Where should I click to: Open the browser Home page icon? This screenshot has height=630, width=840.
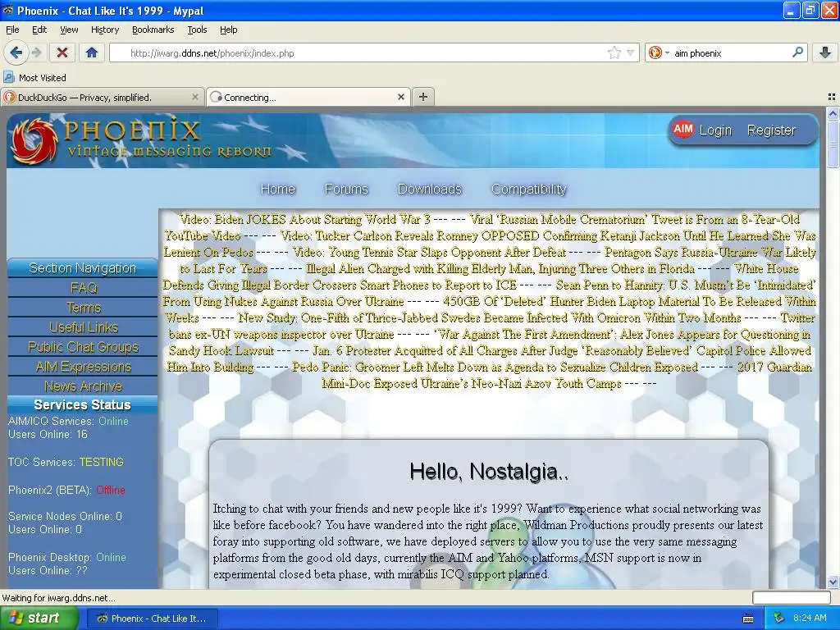tap(92, 52)
